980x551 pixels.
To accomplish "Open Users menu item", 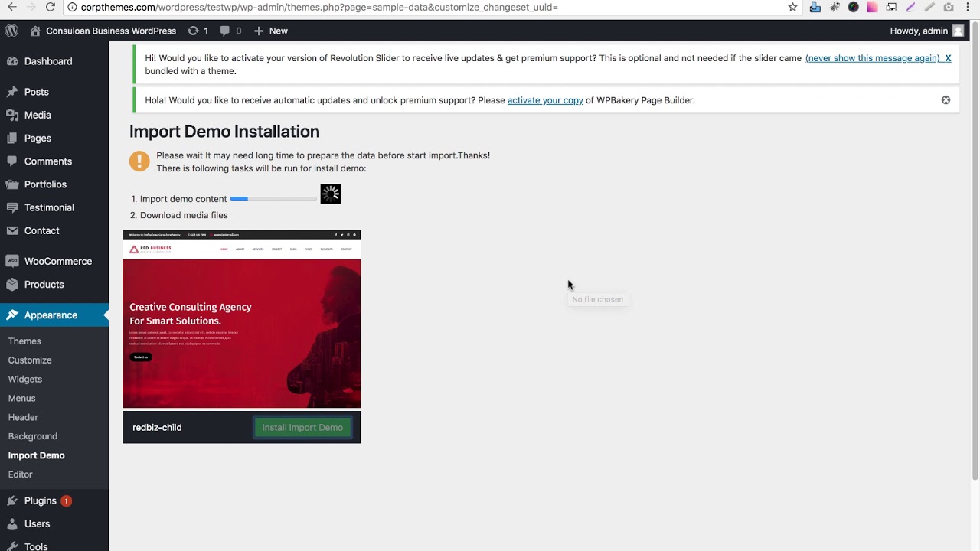I will click(x=37, y=524).
